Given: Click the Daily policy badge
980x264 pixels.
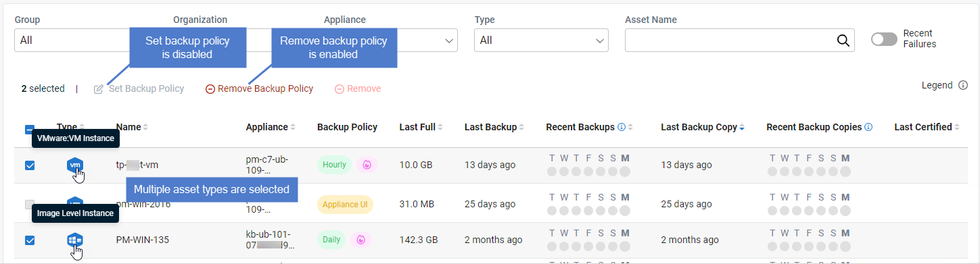Looking at the screenshot, I should pyautogui.click(x=331, y=240).
